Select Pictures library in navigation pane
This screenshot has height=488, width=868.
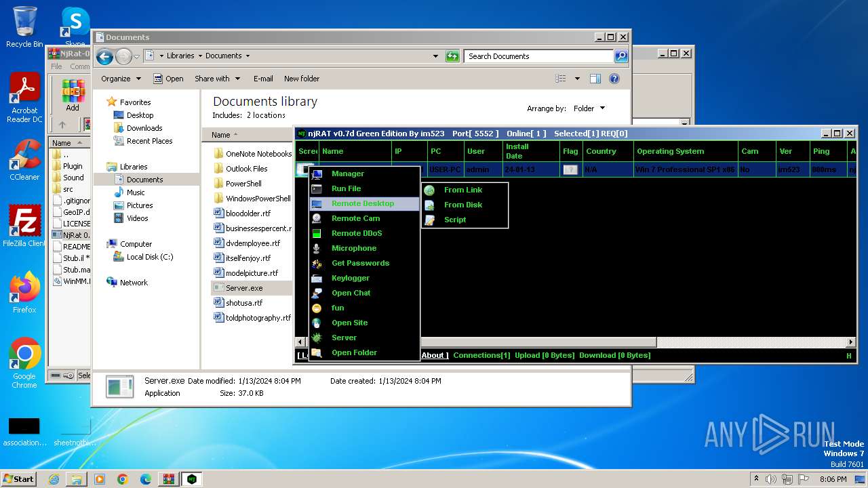pyautogui.click(x=140, y=205)
